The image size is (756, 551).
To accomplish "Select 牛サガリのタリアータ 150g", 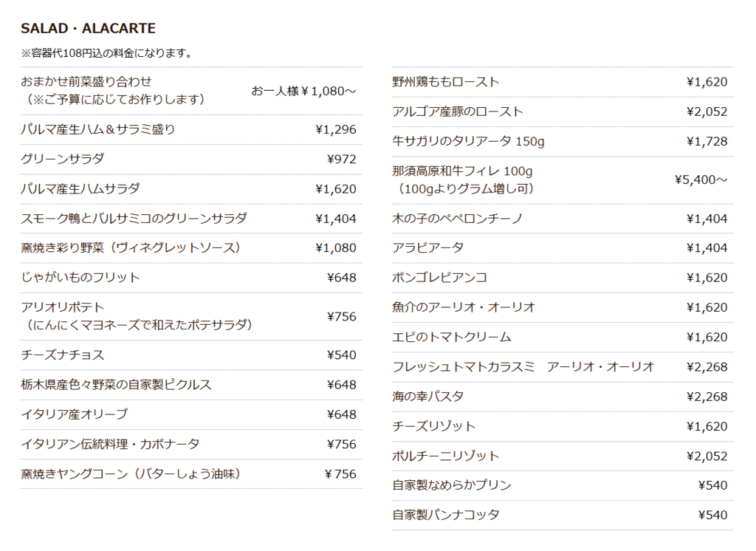I will tap(468, 141).
